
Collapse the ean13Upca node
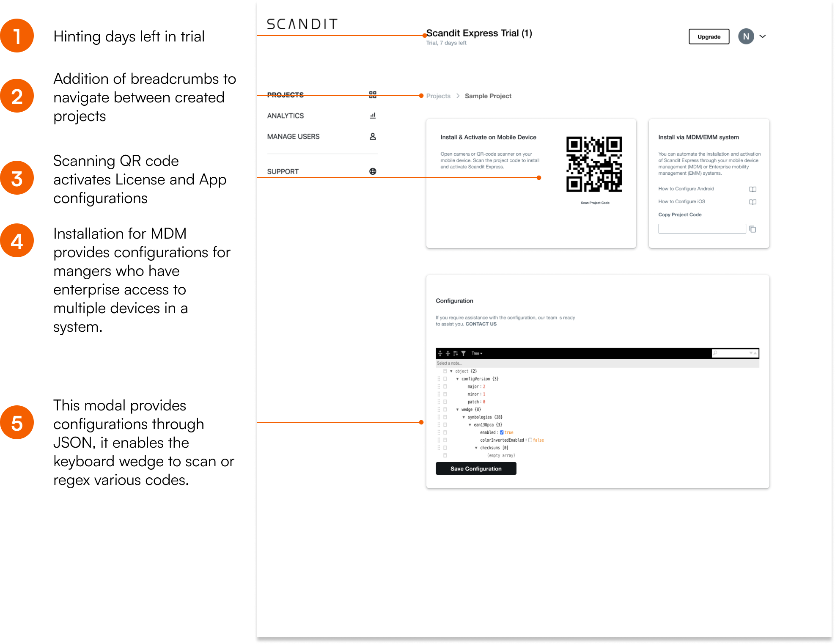pyautogui.click(x=470, y=425)
